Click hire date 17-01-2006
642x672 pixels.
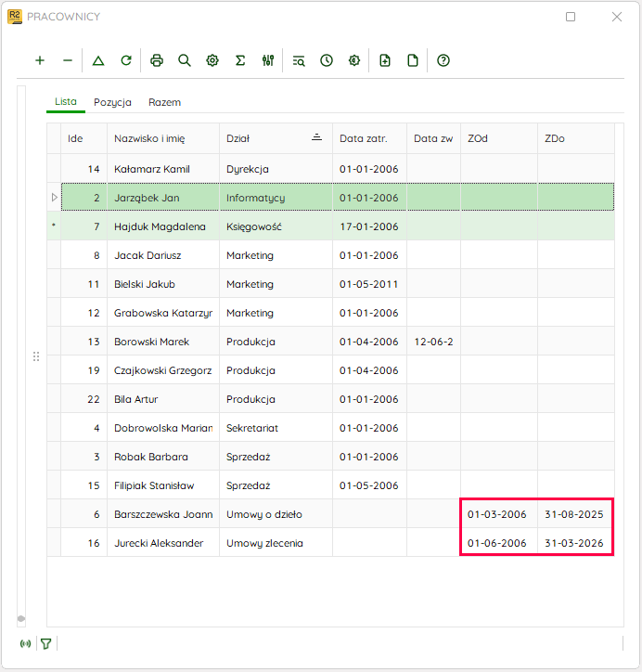coord(368,226)
